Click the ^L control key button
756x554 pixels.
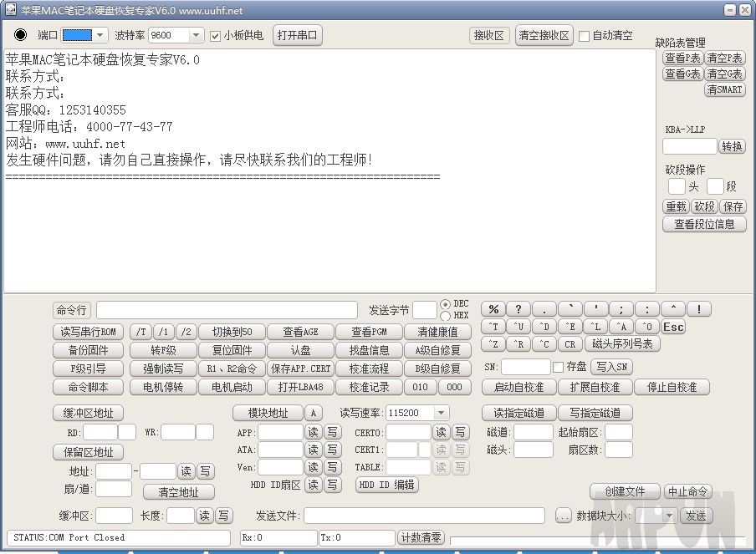tap(595, 327)
